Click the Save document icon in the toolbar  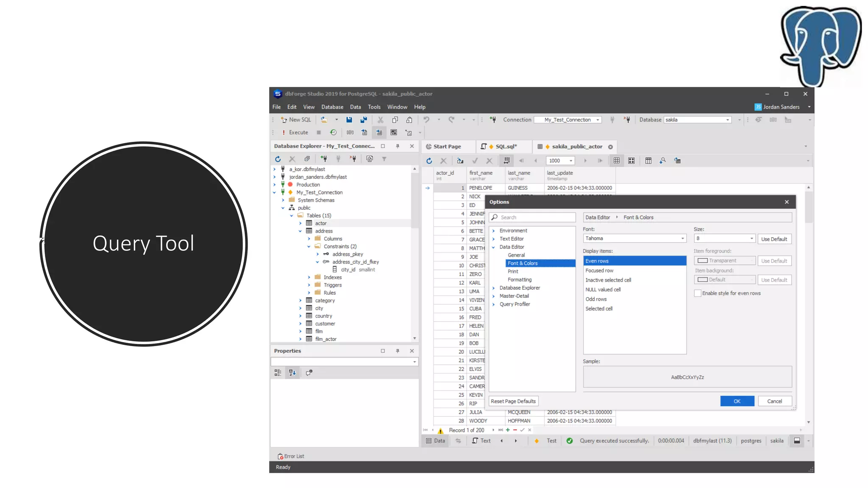349,120
